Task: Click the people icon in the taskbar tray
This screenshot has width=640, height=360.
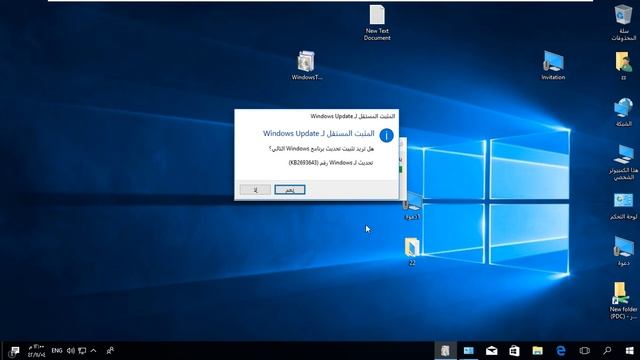Action: pyautogui.click(x=110, y=351)
